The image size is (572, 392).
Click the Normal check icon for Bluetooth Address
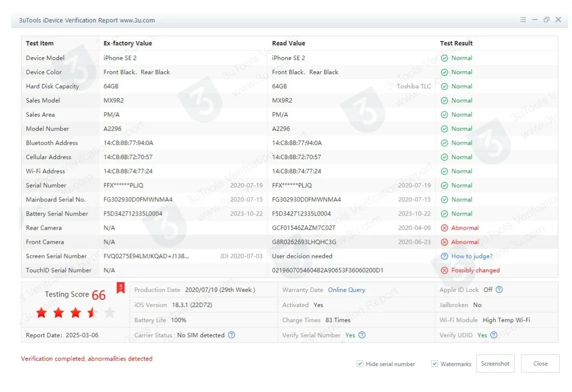click(x=444, y=143)
